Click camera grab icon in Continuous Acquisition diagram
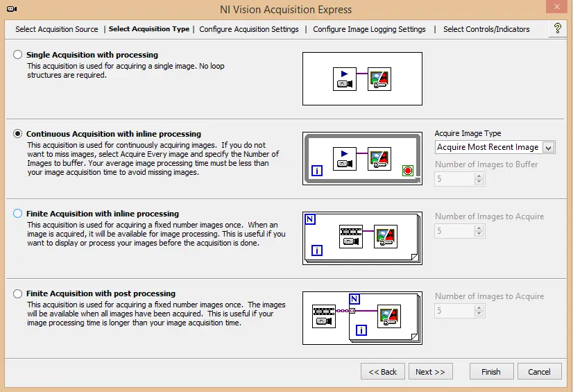 pos(345,159)
